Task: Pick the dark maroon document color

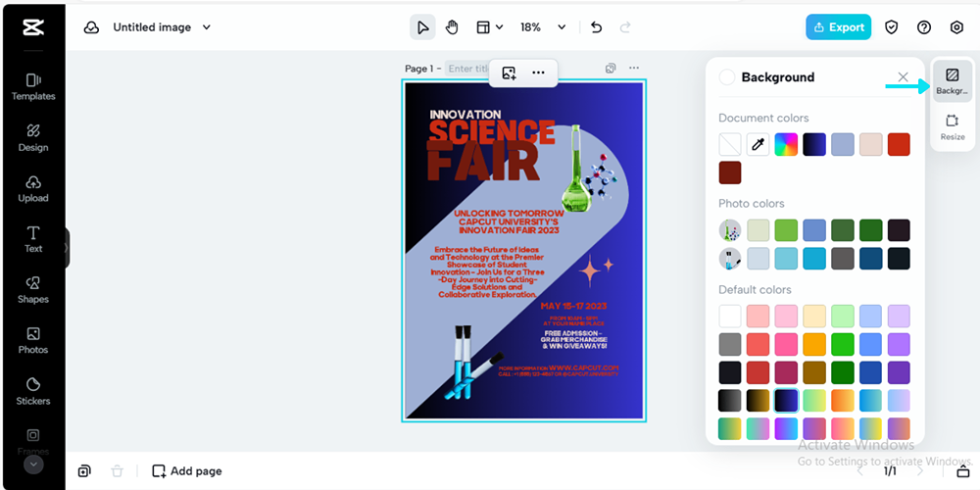Action: click(730, 172)
